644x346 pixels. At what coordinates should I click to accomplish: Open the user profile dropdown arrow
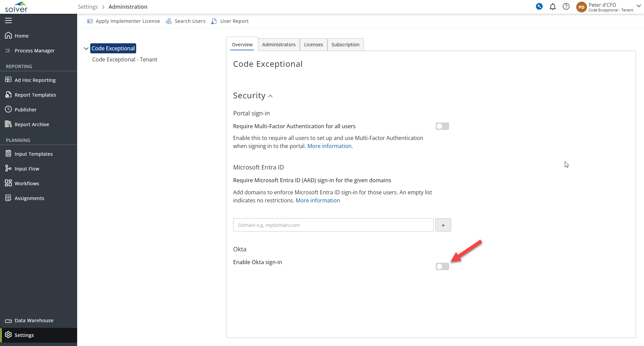(x=639, y=6)
